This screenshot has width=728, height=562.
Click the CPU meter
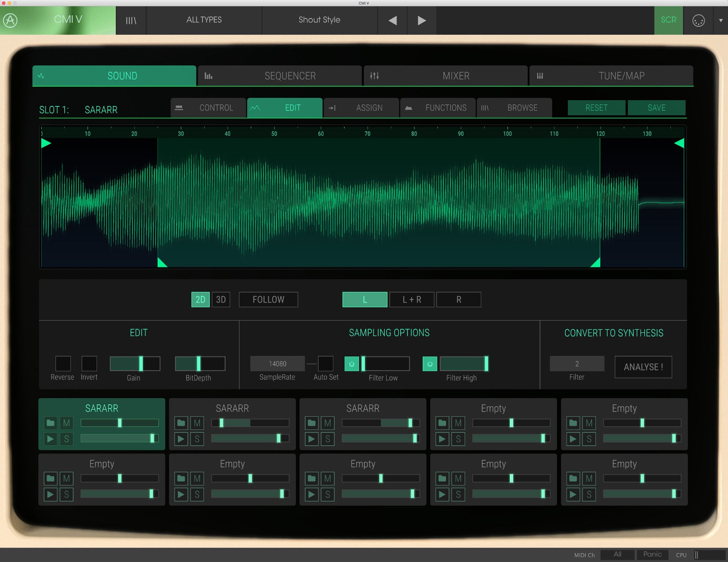point(710,555)
